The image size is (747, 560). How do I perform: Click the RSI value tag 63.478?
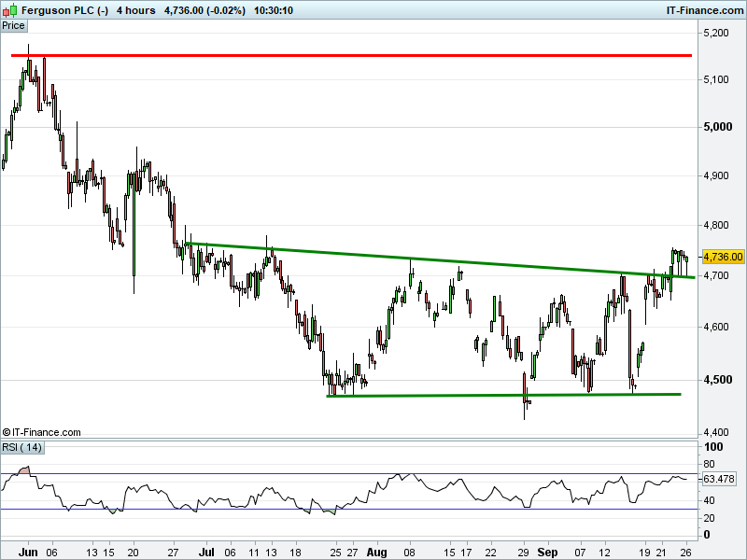(718, 479)
